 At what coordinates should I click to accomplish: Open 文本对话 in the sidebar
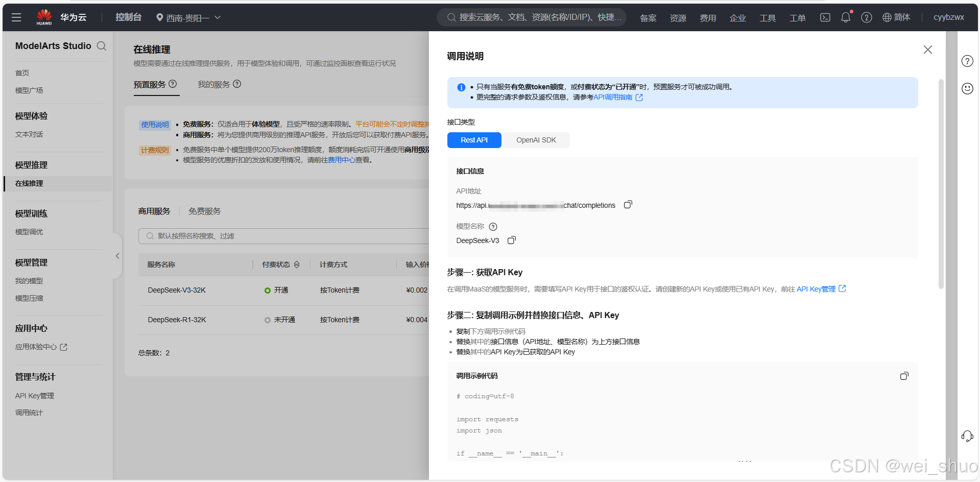(29, 134)
